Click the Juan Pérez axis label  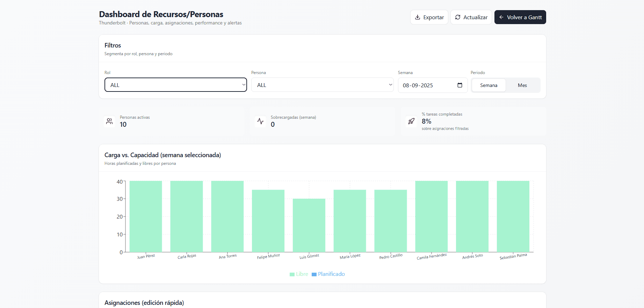click(x=146, y=256)
